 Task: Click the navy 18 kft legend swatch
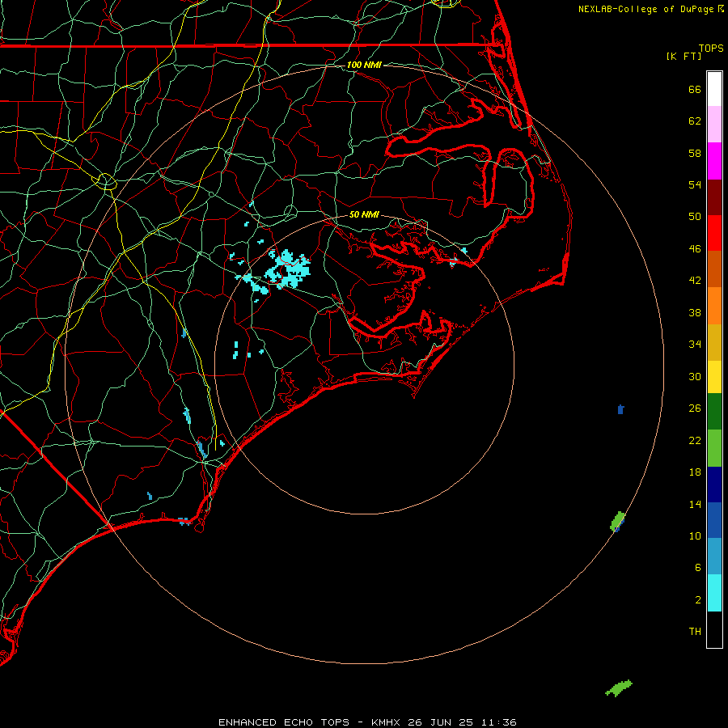714,485
